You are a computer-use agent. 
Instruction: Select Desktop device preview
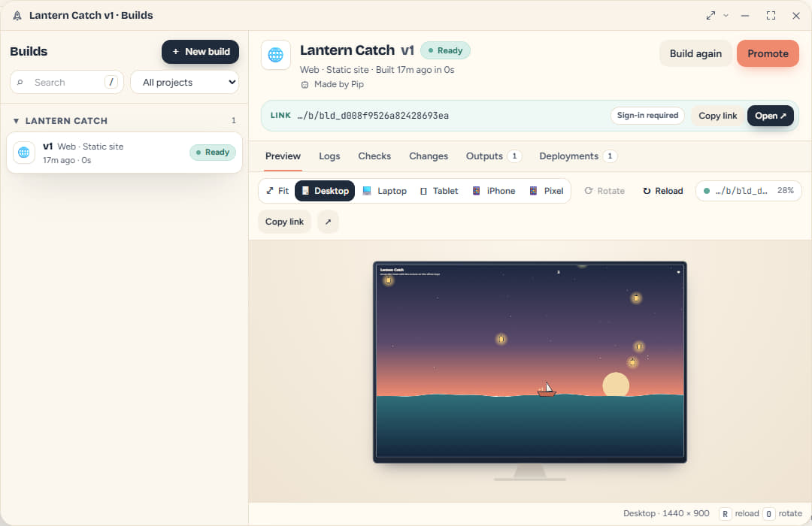[x=325, y=191]
